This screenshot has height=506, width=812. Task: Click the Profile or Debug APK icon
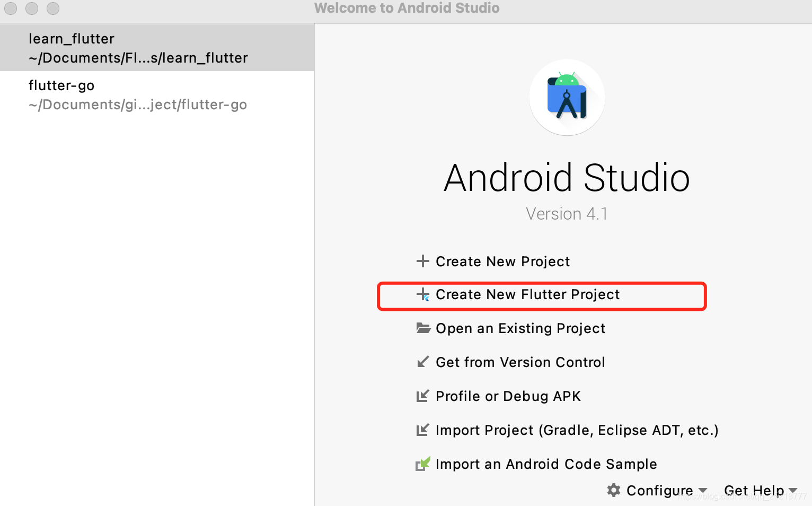coord(422,396)
